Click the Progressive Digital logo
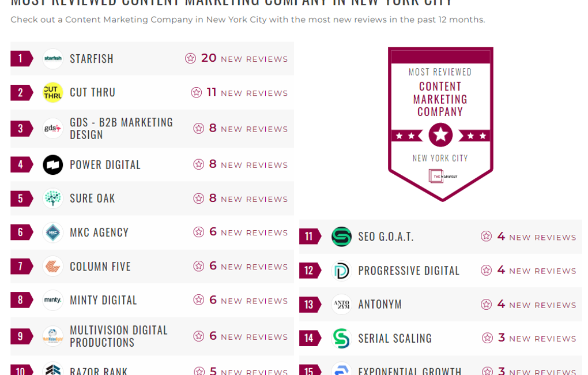588x375 pixels. point(341,271)
